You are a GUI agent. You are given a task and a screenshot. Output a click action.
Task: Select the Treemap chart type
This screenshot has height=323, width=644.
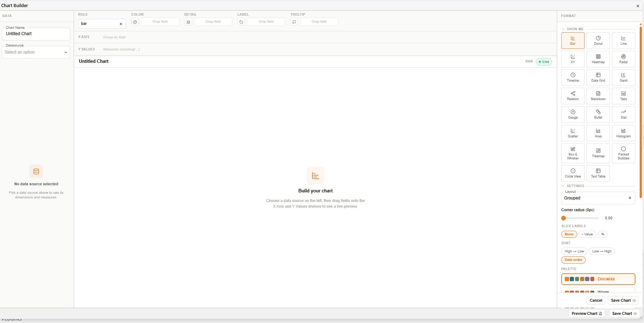coord(598,153)
